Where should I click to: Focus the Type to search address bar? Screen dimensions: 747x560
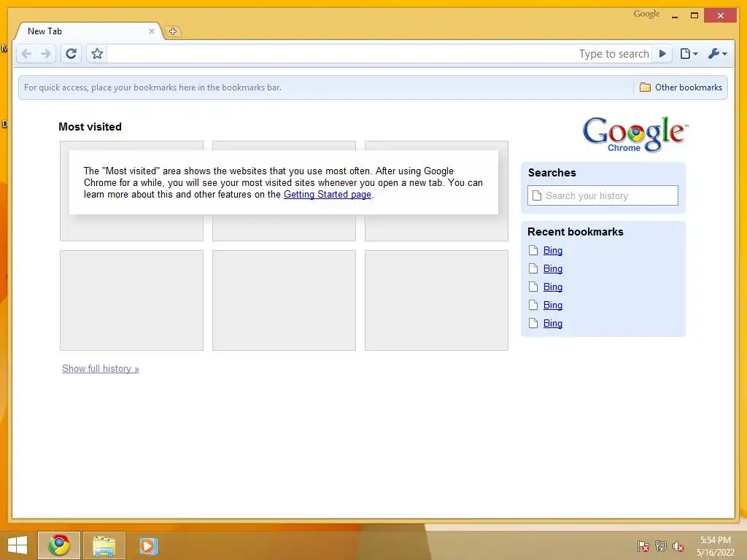tap(379, 54)
